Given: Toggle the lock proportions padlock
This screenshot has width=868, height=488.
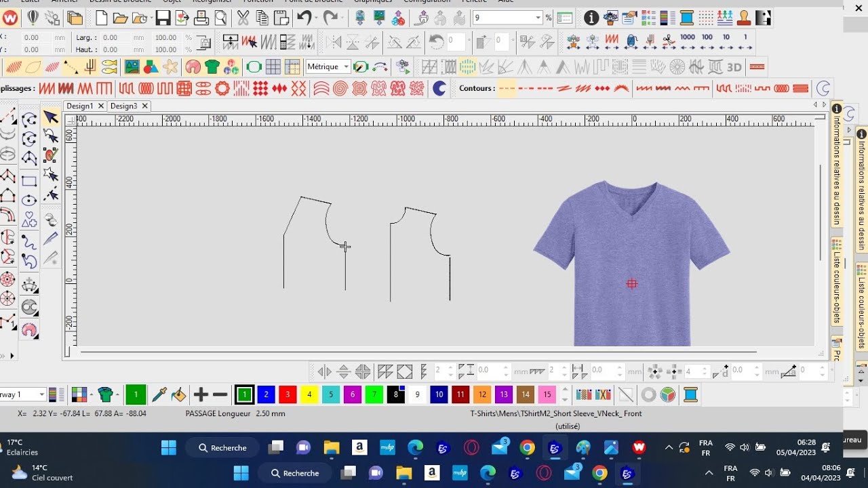Looking at the screenshot, I should [204, 43].
